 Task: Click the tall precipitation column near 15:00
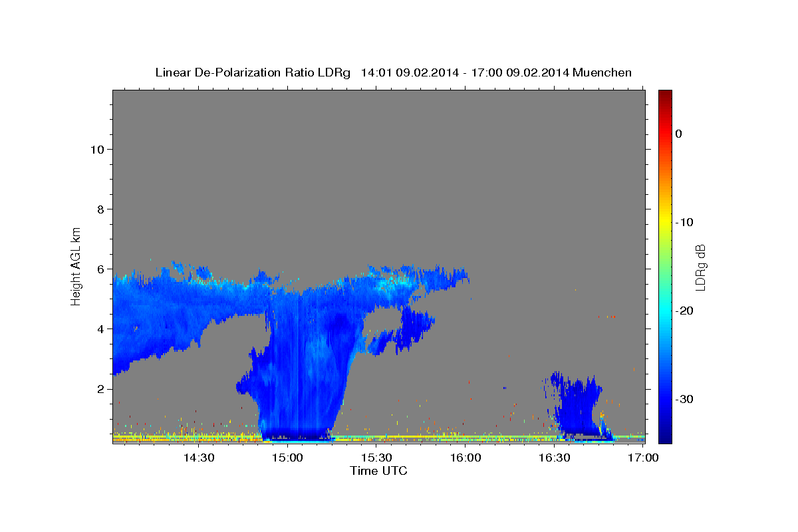pyautogui.click(x=299, y=366)
